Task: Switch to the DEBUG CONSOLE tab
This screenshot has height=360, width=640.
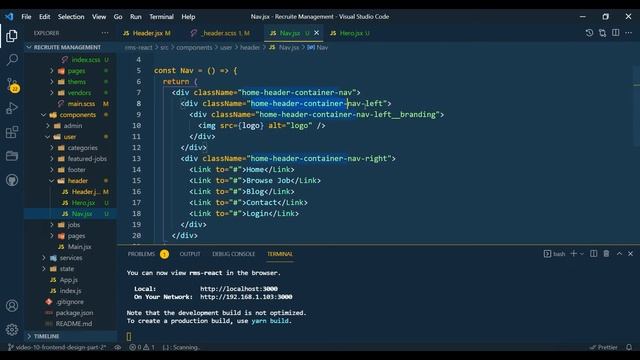Action: (233, 254)
